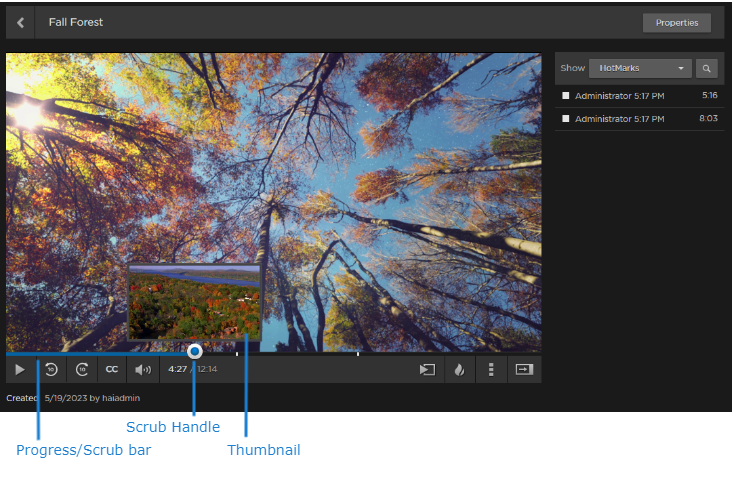Viewport: 751px width, 478px height.
Task: Check the HotMark box at 8:03
Action: coord(566,119)
